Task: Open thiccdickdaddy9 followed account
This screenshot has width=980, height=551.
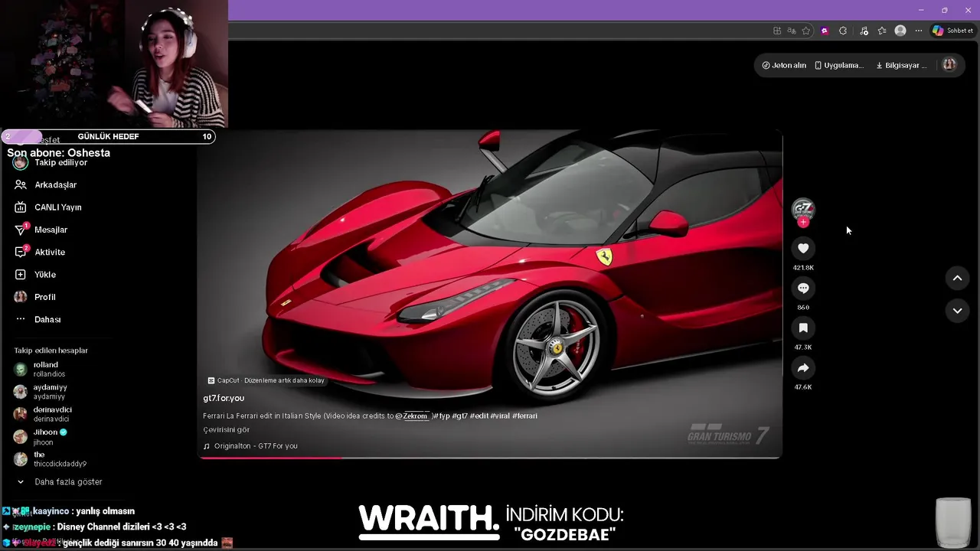Action: (x=50, y=459)
